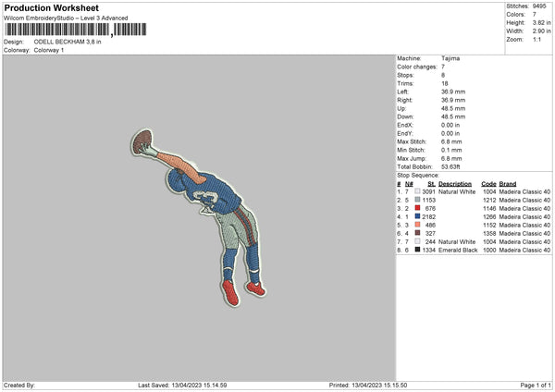The width and height of the screenshot is (555, 392).
Task: Select the salmon swatch for code 1152
Action: (x=417, y=225)
